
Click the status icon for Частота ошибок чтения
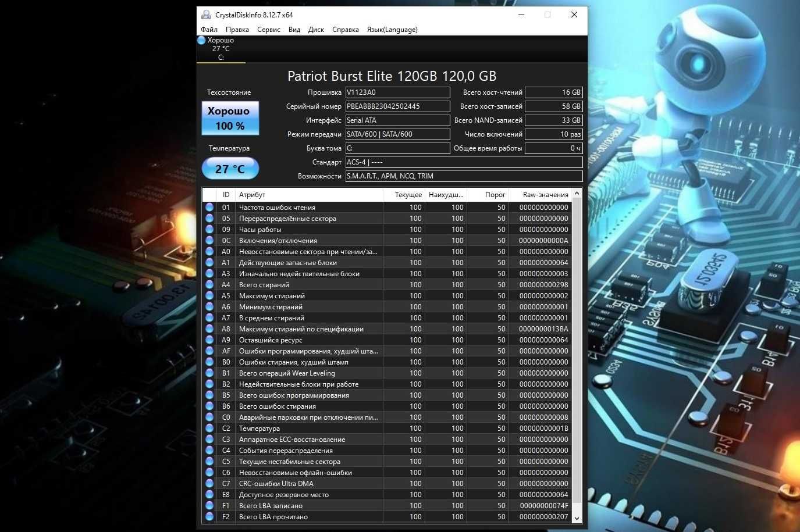coord(209,207)
